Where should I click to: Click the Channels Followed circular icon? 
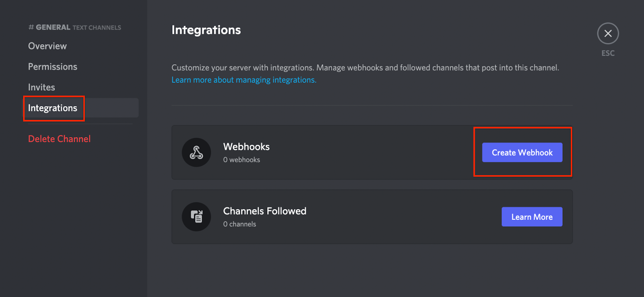[196, 217]
